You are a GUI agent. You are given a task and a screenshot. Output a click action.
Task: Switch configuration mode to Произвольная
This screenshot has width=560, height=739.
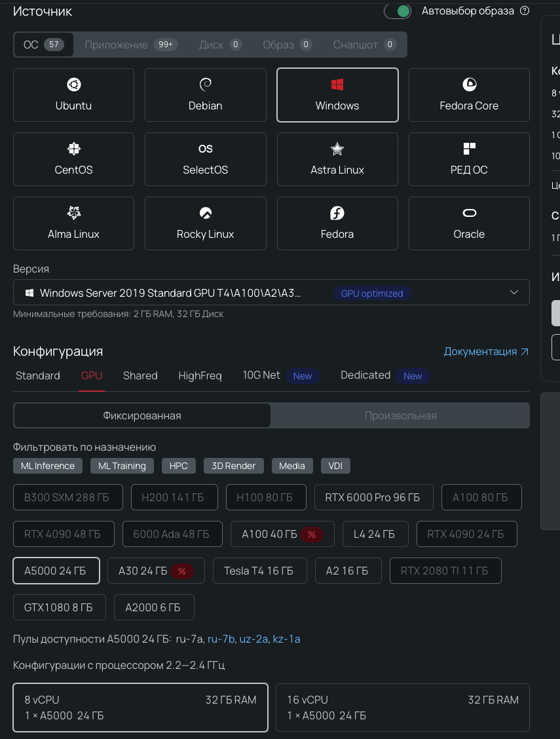pyautogui.click(x=400, y=415)
